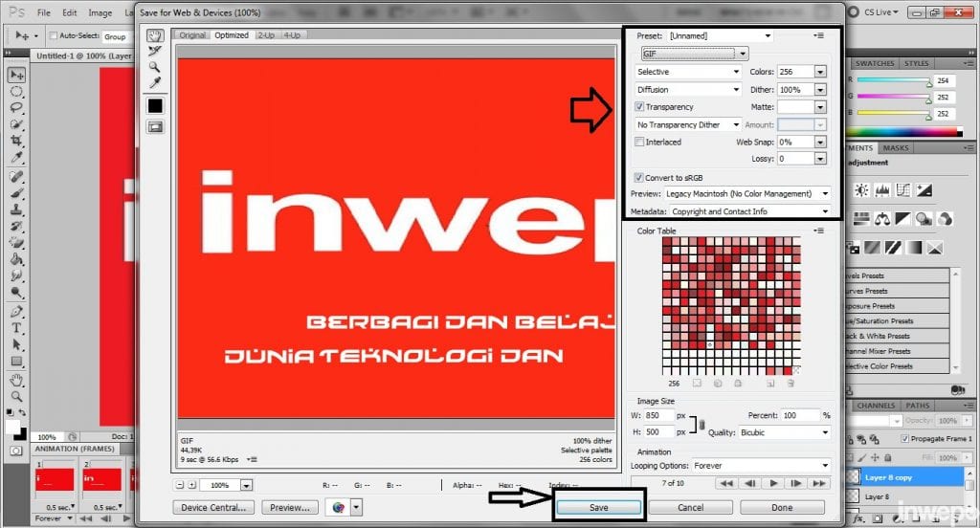The height and width of the screenshot is (528, 980).
Task: Select the Brush tool
Action: point(17,193)
